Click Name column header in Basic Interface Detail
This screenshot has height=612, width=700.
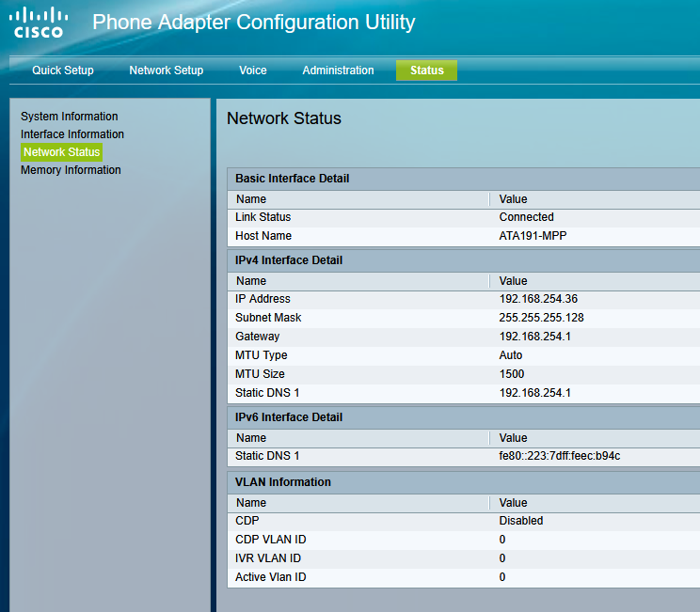point(251,199)
